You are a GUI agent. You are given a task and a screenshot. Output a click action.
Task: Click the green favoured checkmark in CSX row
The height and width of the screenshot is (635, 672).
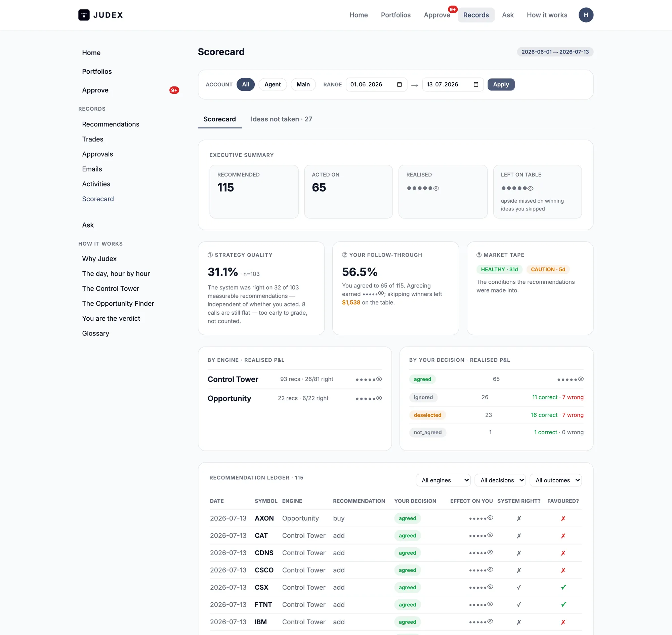pyautogui.click(x=563, y=587)
